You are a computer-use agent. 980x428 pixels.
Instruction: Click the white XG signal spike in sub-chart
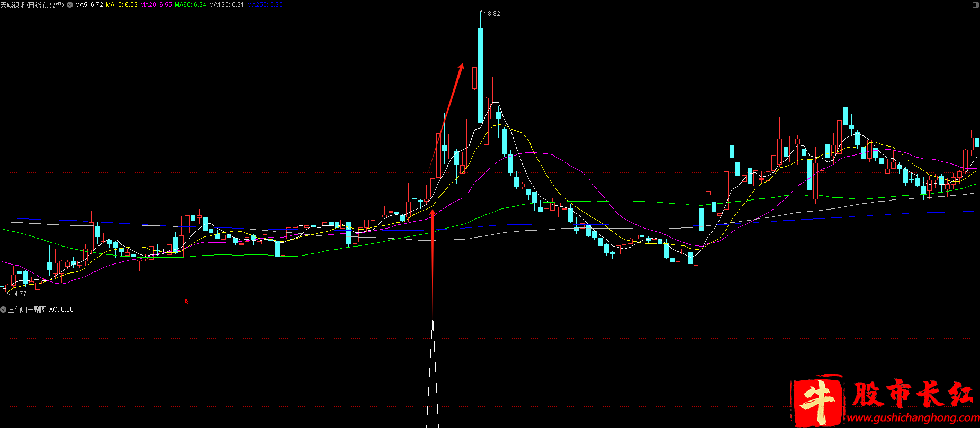pyautogui.click(x=433, y=371)
